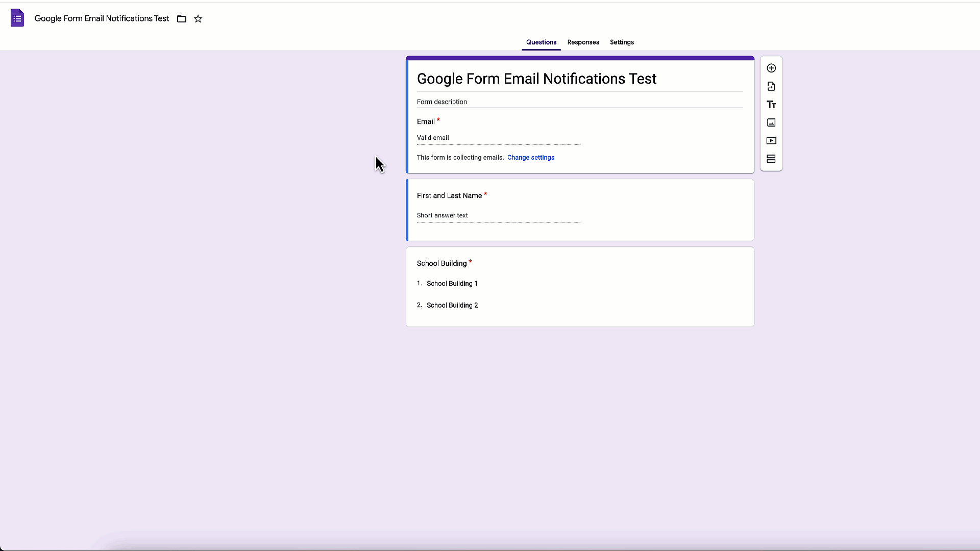This screenshot has height=551, width=980.
Task: Import questions from another form
Action: coord(771,86)
